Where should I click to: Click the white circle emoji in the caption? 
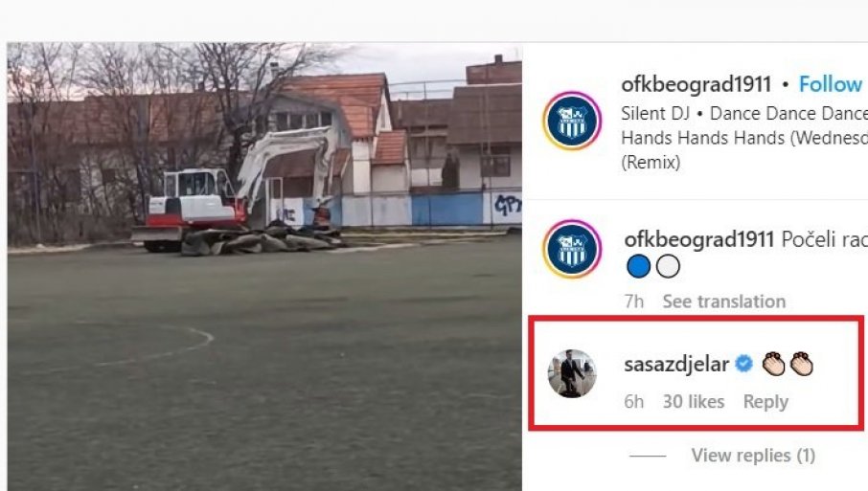[x=668, y=266]
